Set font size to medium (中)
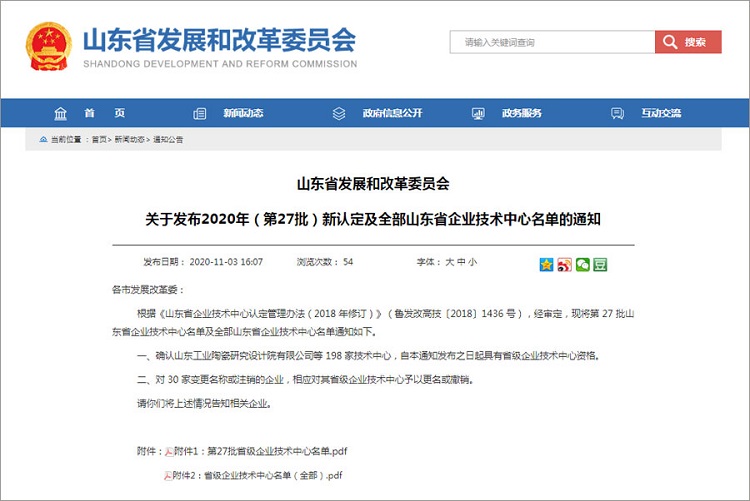This screenshot has width=750, height=501. tap(460, 262)
